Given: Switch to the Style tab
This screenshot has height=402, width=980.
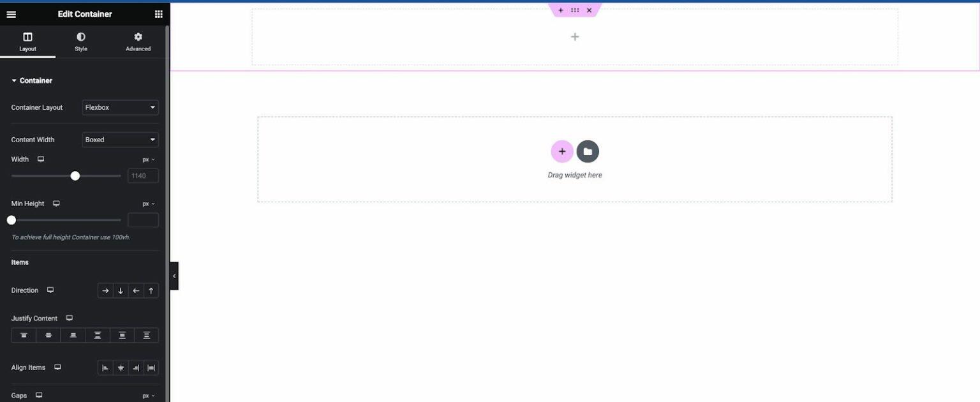Looking at the screenshot, I should coord(80,41).
